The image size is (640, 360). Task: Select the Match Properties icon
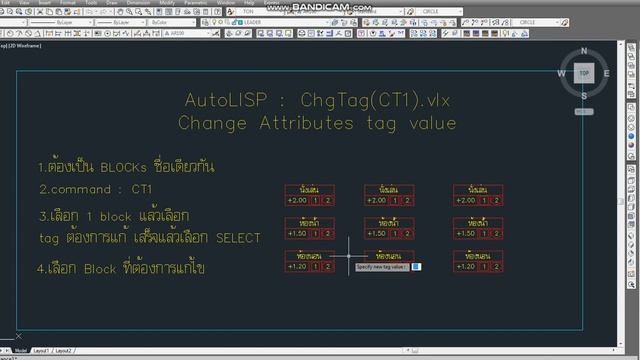coord(67,12)
